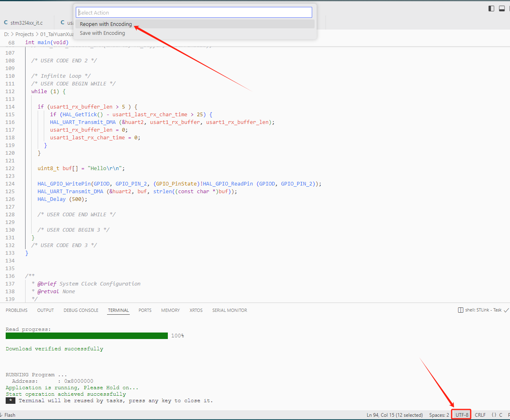The width and height of the screenshot is (510, 420).
Task: Click the Flash button in status bar
Action: point(8,415)
